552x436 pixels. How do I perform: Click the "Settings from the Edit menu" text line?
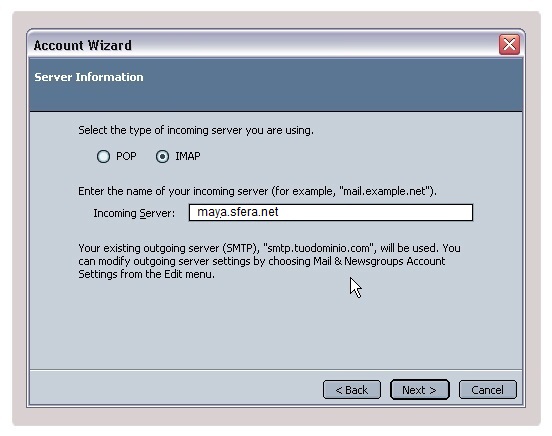click(146, 274)
